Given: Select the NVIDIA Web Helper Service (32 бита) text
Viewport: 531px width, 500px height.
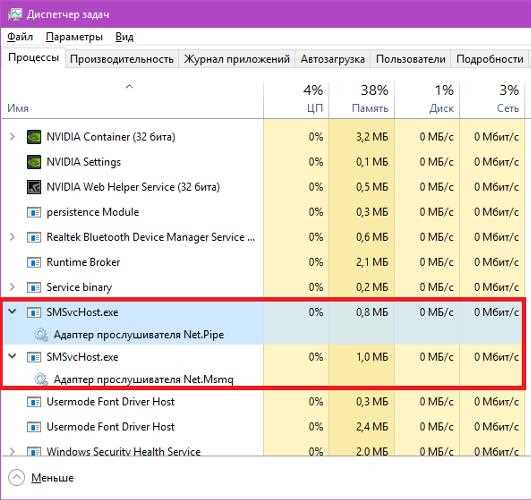Looking at the screenshot, I should 133,187.
